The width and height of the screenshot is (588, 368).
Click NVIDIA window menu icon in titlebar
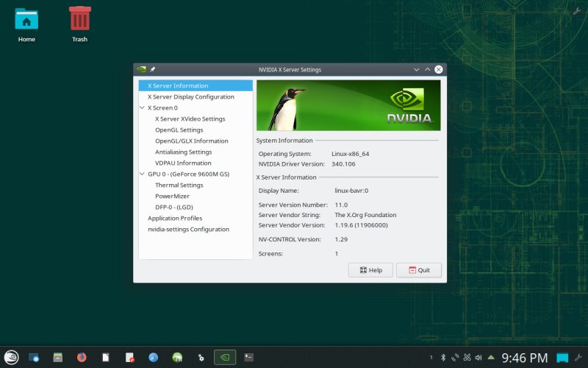point(141,69)
